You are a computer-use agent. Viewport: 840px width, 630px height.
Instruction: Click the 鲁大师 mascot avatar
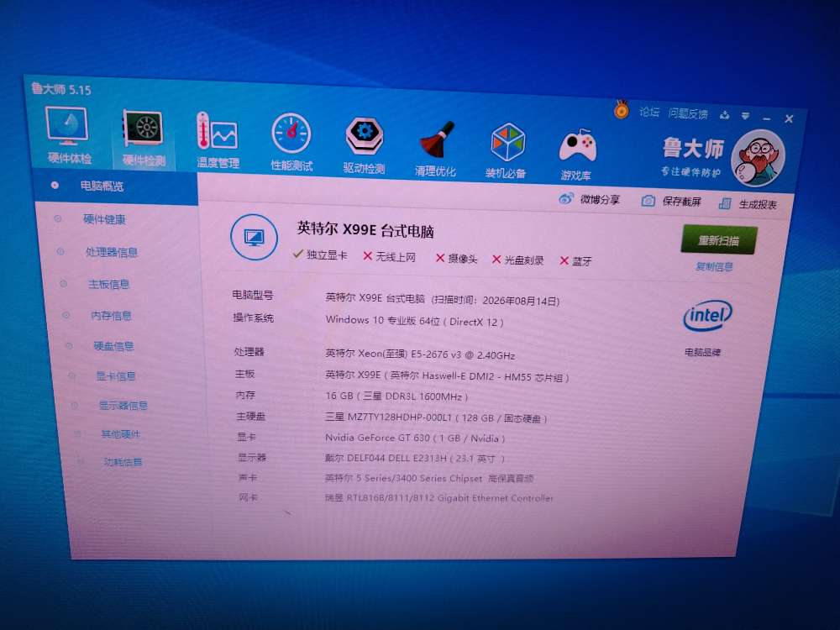tap(758, 158)
